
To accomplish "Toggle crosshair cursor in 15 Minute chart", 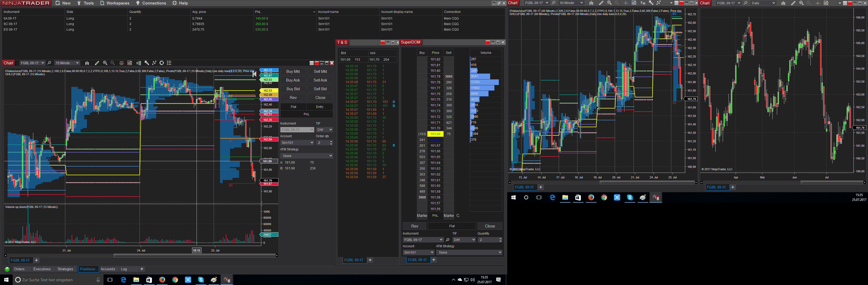I will click(121, 63).
